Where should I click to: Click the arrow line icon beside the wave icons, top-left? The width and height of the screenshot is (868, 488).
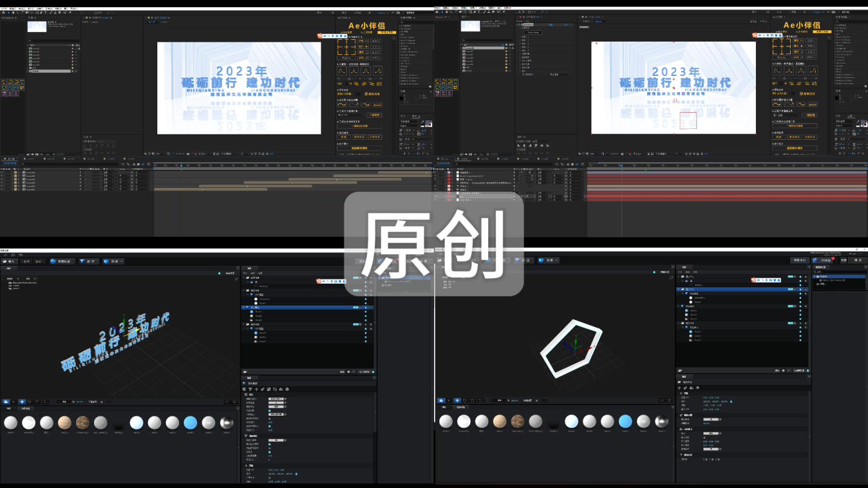point(377,105)
